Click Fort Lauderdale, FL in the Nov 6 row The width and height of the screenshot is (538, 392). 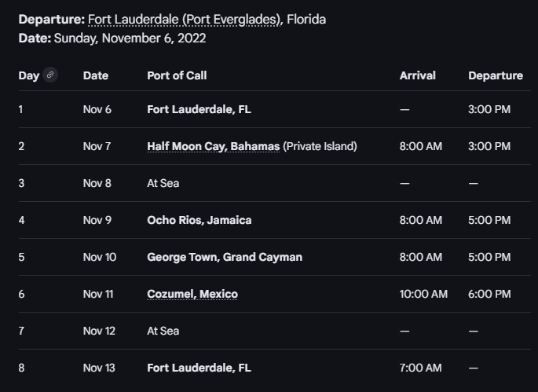click(x=199, y=109)
